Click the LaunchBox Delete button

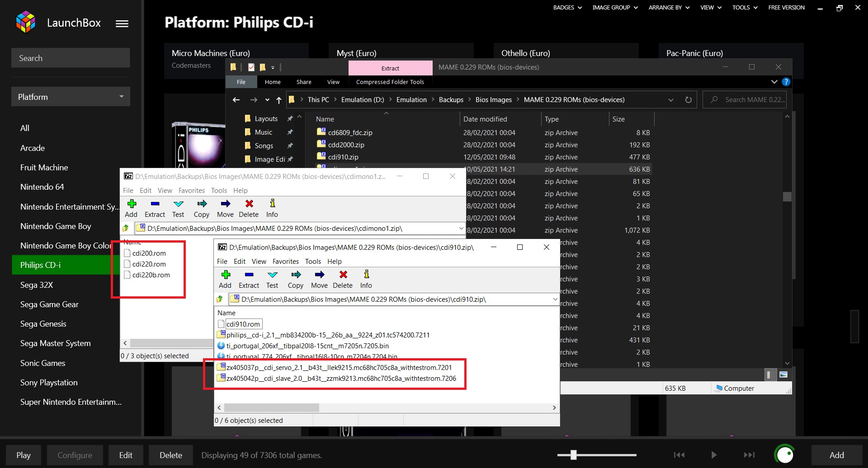point(171,455)
